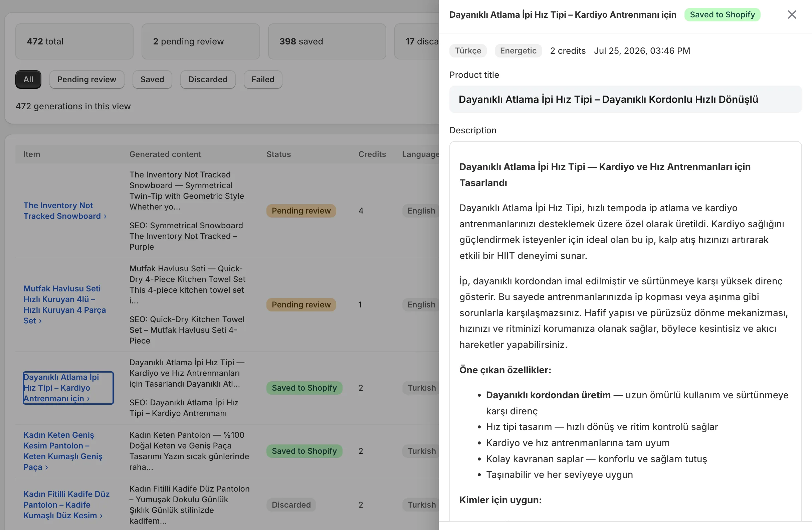The image size is (812, 530).
Task: Switch to Pending review filter
Action: [x=87, y=80]
